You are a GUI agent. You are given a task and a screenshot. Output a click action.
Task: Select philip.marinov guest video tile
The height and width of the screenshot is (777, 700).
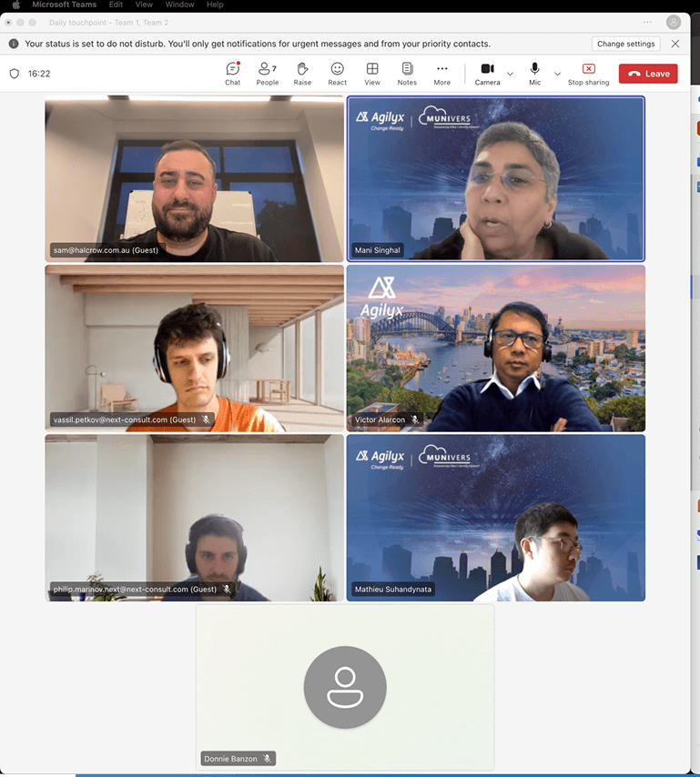click(x=194, y=518)
